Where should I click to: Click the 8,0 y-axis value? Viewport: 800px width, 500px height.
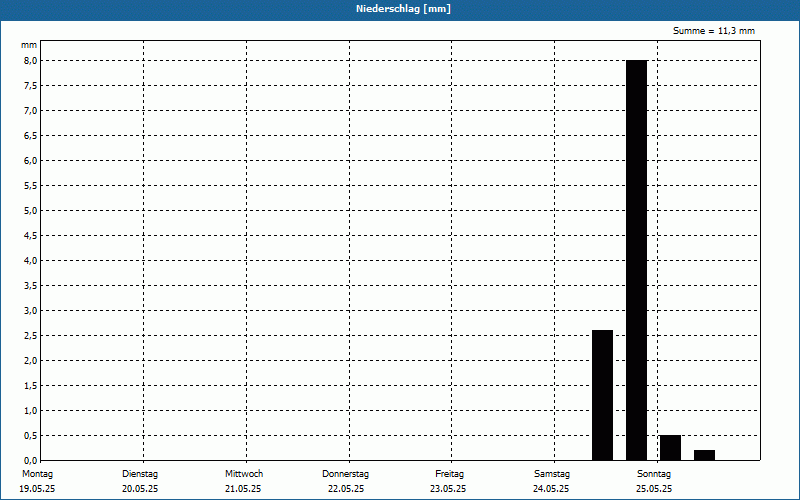[31, 61]
